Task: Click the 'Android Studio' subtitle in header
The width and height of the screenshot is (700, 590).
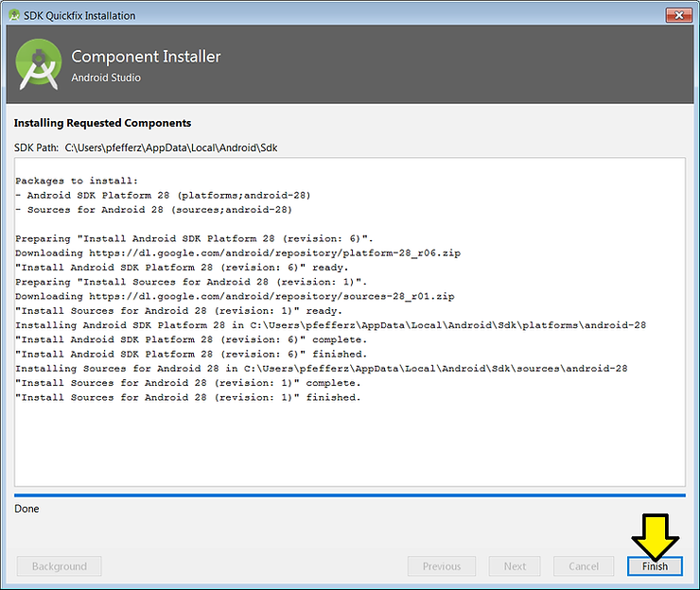Action: point(106,78)
